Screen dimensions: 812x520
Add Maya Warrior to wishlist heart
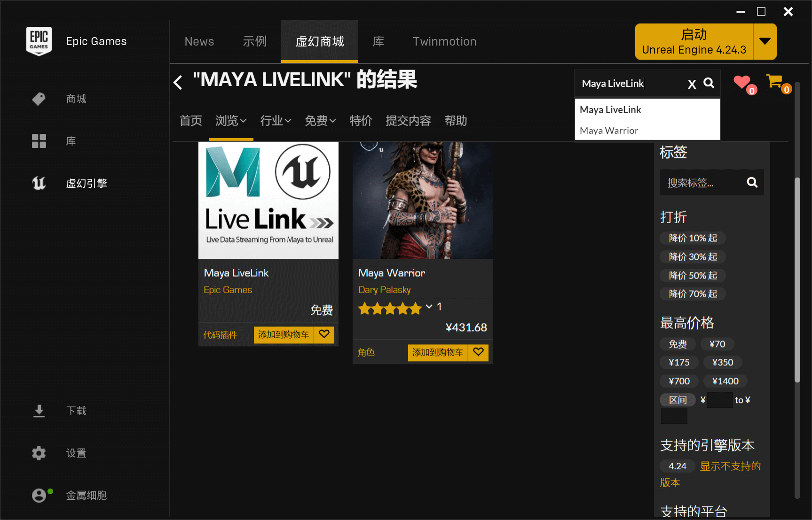click(478, 352)
